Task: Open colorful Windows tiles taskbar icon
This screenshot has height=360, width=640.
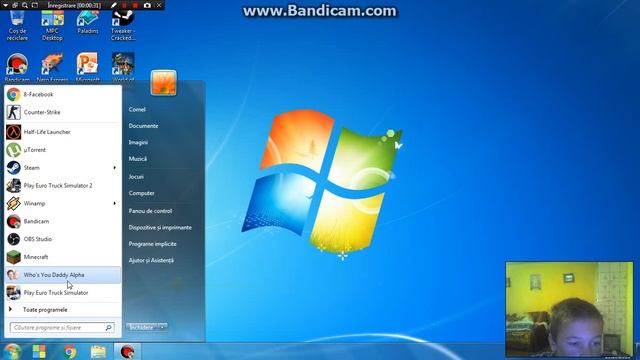Action: click(x=39, y=351)
